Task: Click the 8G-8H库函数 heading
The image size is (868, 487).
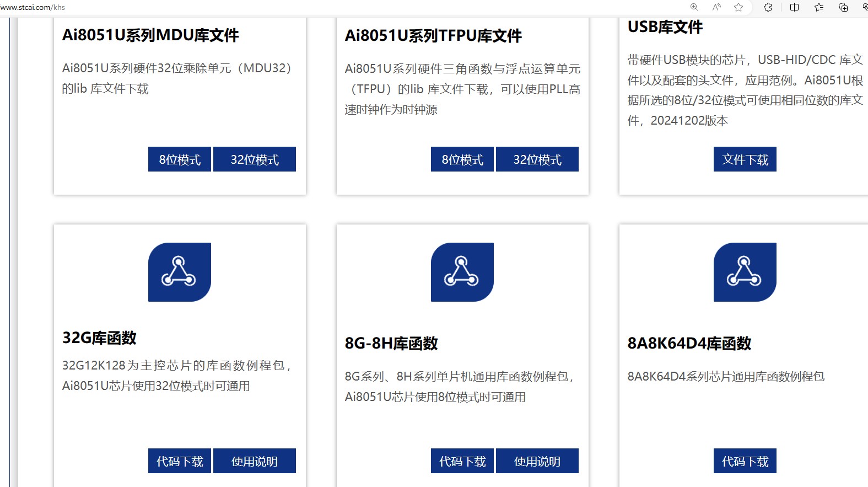Action: point(391,343)
